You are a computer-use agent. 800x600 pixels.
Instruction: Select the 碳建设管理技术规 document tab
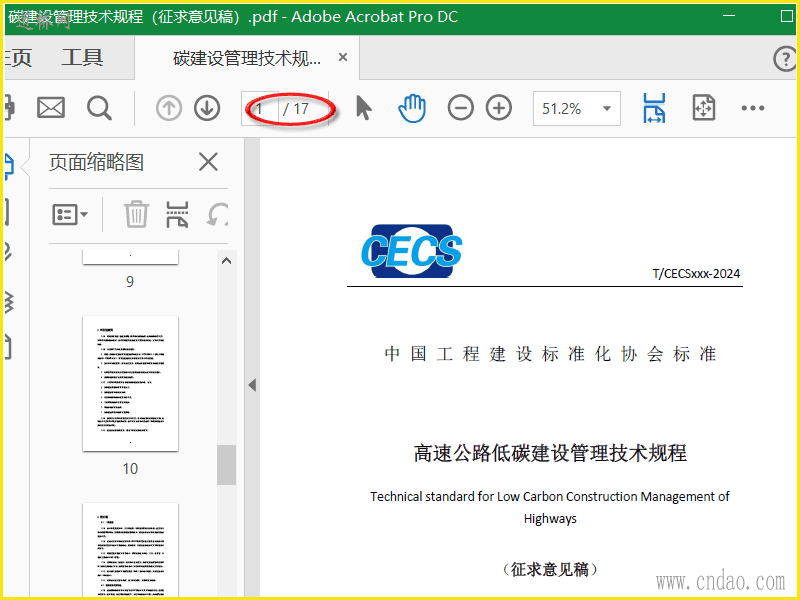tap(247, 58)
